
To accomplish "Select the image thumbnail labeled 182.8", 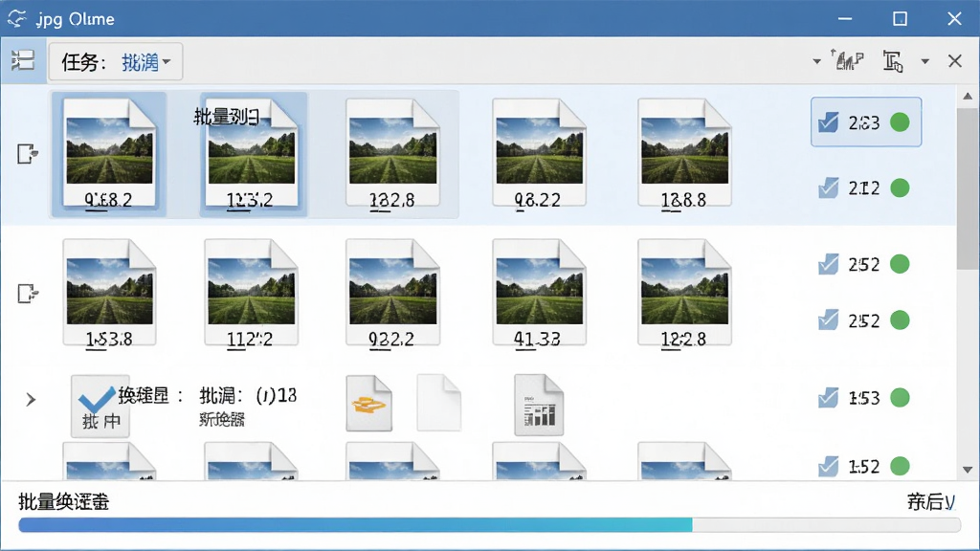I will [x=392, y=154].
